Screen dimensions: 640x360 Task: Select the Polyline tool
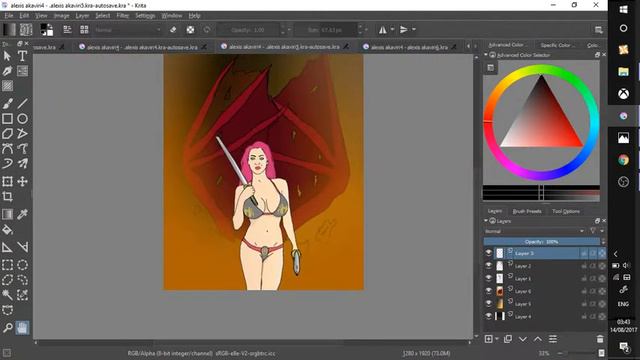[x=22, y=134]
